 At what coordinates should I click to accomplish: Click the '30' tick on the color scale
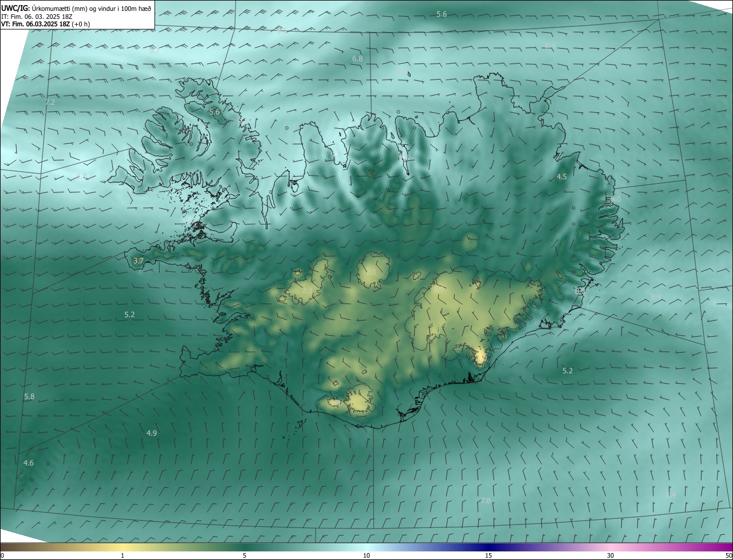click(610, 556)
